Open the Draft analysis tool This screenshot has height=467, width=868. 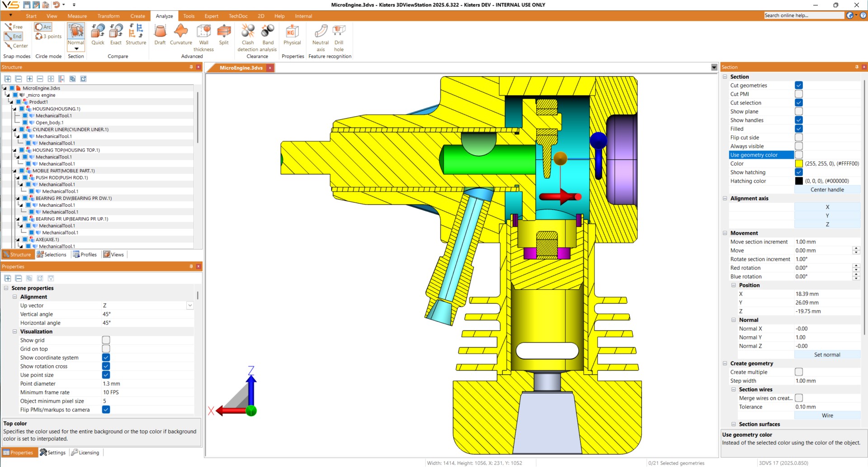(160, 32)
